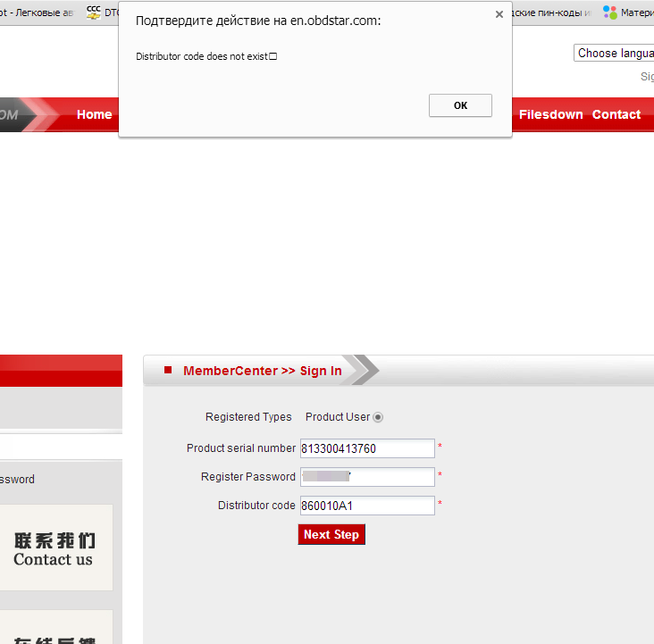Click the red square bullet icon
654x644 pixels.
(x=168, y=370)
